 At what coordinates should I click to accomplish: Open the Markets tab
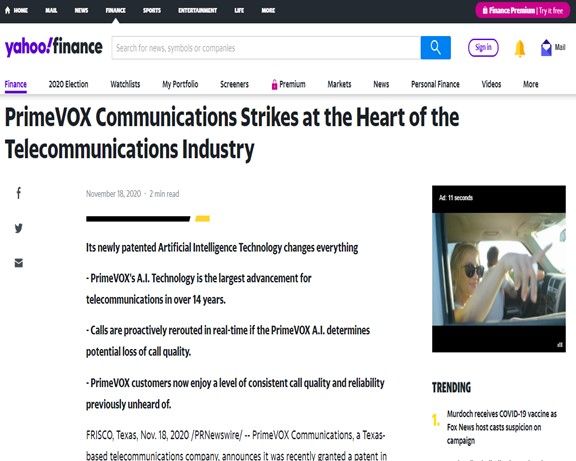(x=339, y=84)
